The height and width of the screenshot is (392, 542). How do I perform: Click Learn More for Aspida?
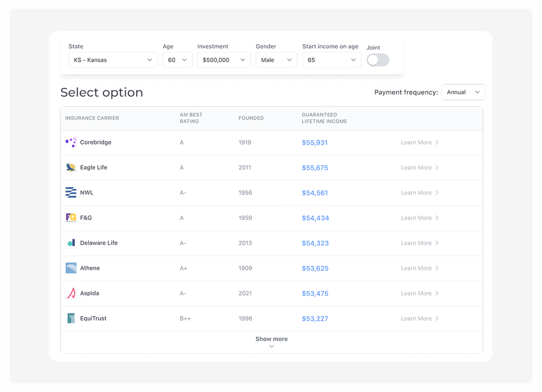[x=420, y=293]
